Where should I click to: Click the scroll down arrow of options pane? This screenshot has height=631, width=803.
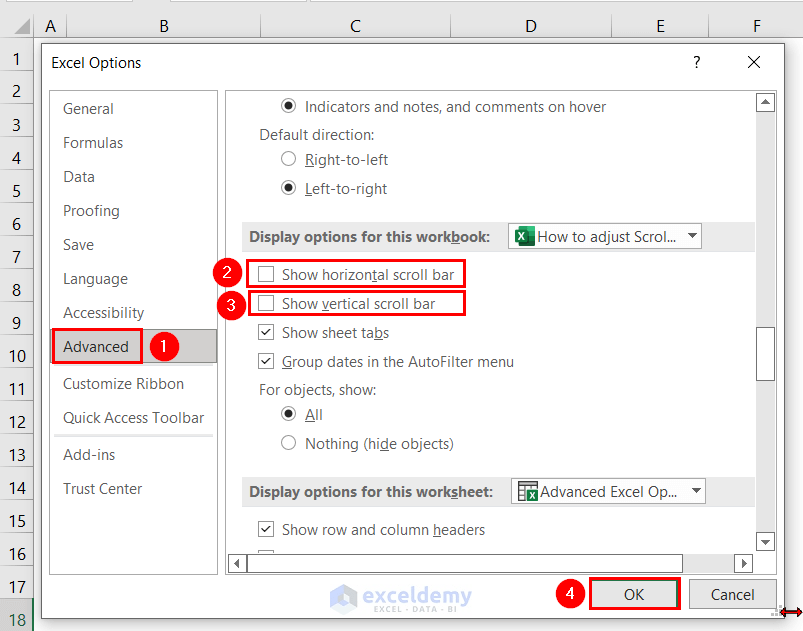[765, 541]
